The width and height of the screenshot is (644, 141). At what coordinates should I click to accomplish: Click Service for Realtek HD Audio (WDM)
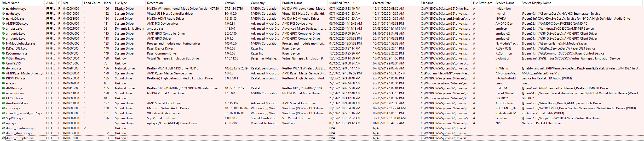pyautogui.click(x=547, y=78)
